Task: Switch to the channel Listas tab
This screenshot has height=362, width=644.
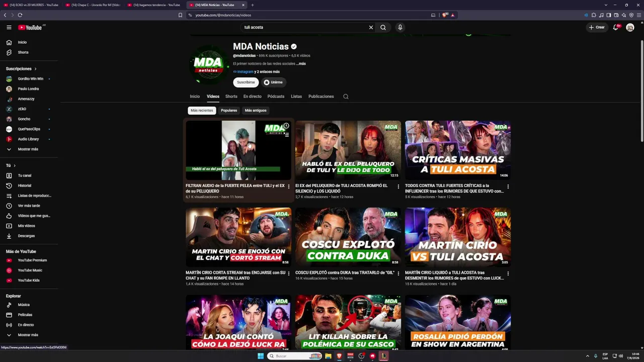Action: click(296, 97)
